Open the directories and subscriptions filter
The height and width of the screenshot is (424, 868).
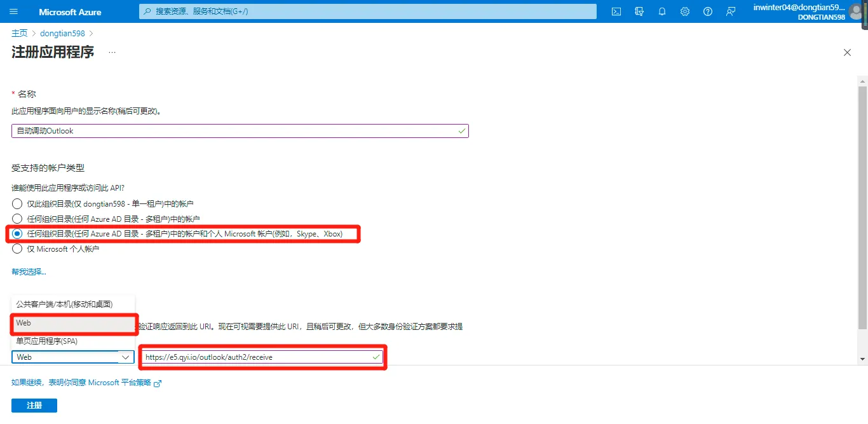point(639,11)
